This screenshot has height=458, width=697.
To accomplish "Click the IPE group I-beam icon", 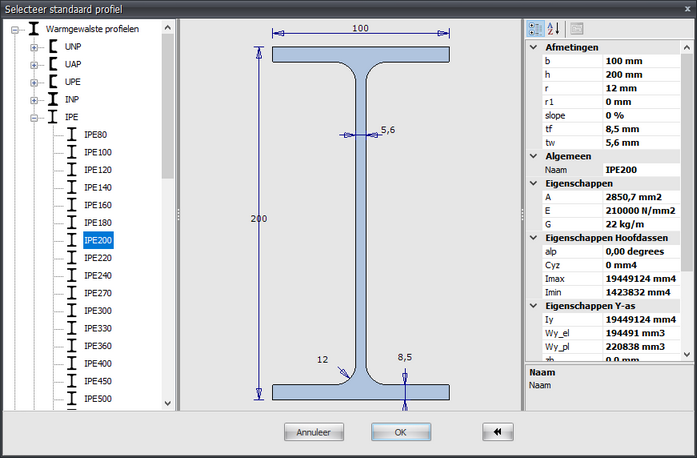I will point(53,117).
